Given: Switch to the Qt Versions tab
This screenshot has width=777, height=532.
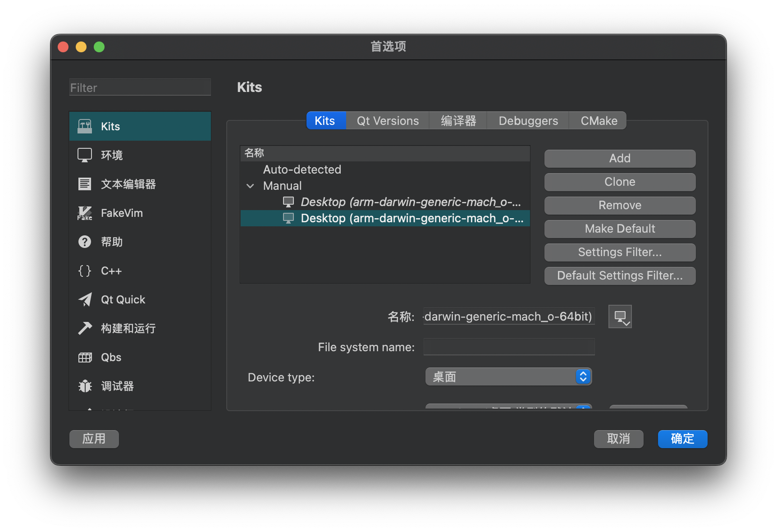Looking at the screenshot, I should click(388, 121).
